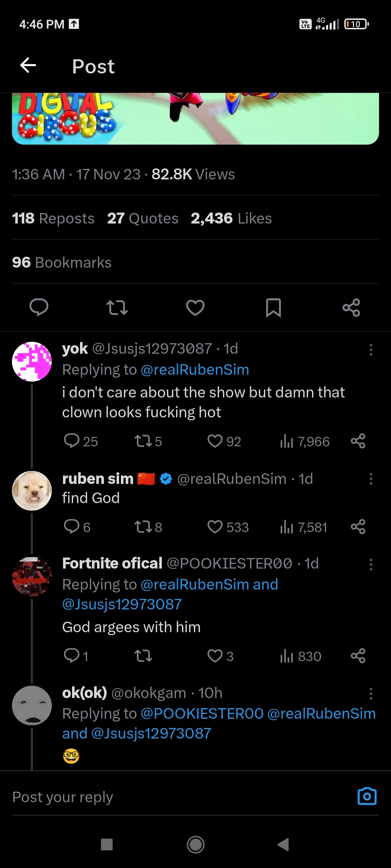
Task: Open @realRubenSim mention link in yok's reply
Action: point(195,370)
